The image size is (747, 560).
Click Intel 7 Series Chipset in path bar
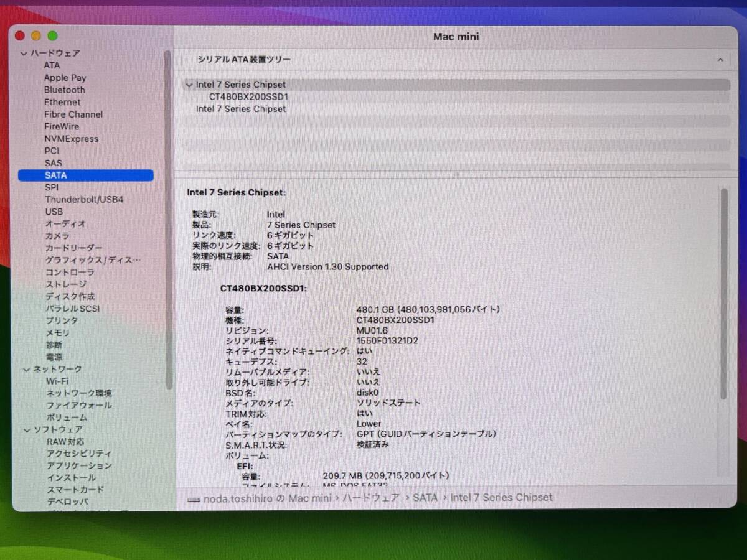pyautogui.click(x=501, y=498)
